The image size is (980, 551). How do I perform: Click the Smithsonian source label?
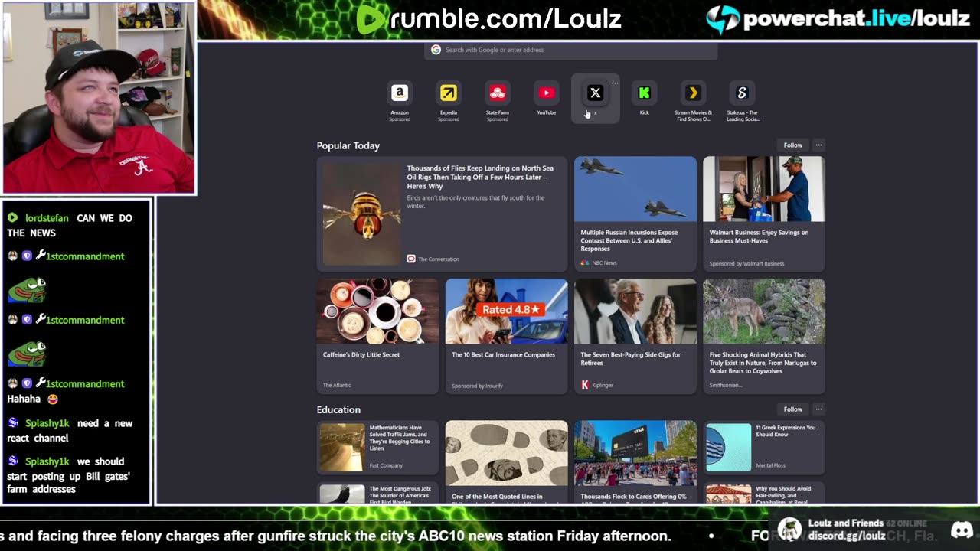(726, 385)
